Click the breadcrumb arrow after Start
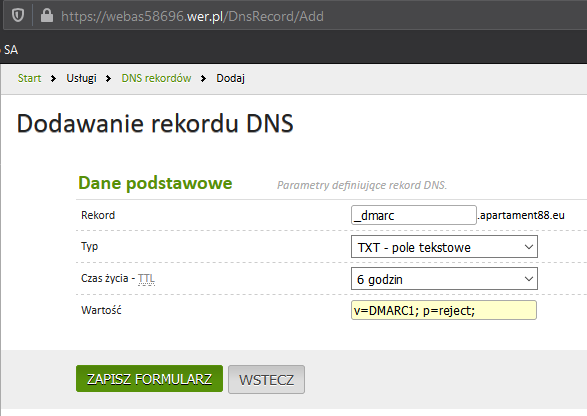Screen dimensions: 587x416 53,78
